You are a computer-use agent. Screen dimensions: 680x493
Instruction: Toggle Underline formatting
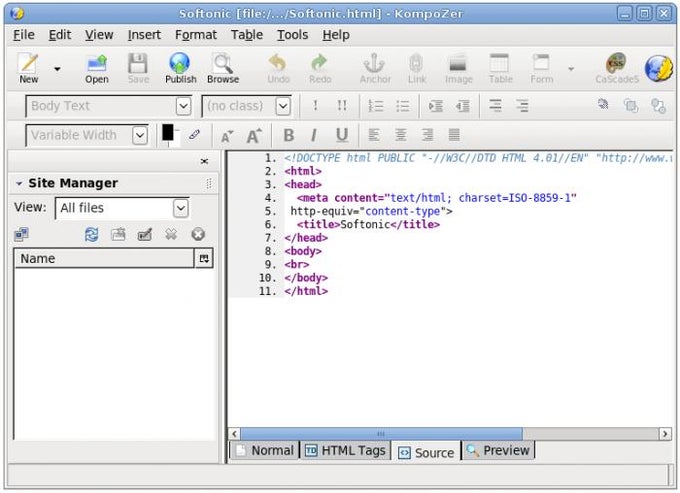(x=342, y=135)
